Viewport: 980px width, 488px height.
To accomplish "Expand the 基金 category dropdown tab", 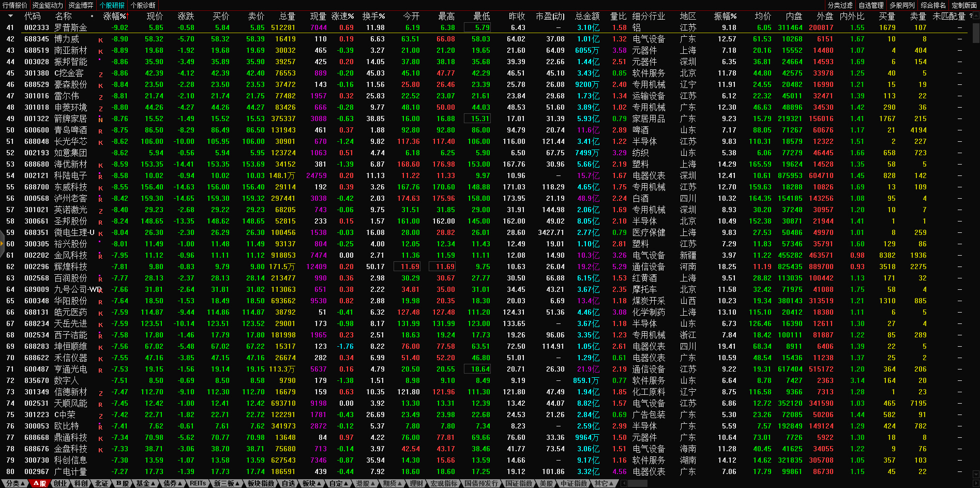I will 145,483.
